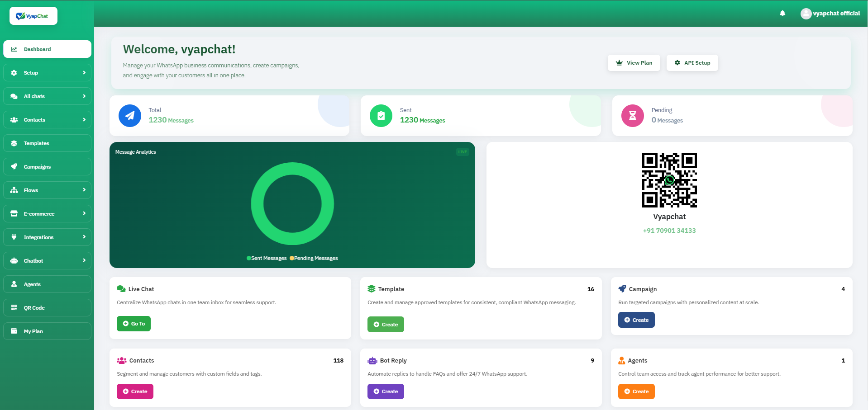The height and width of the screenshot is (410, 868).
Task: Click the Setup gear icon in sidebar
Action: (14, 73)
